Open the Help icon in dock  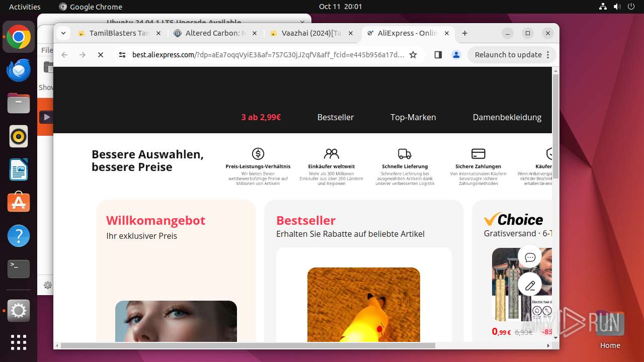[19, 236]
